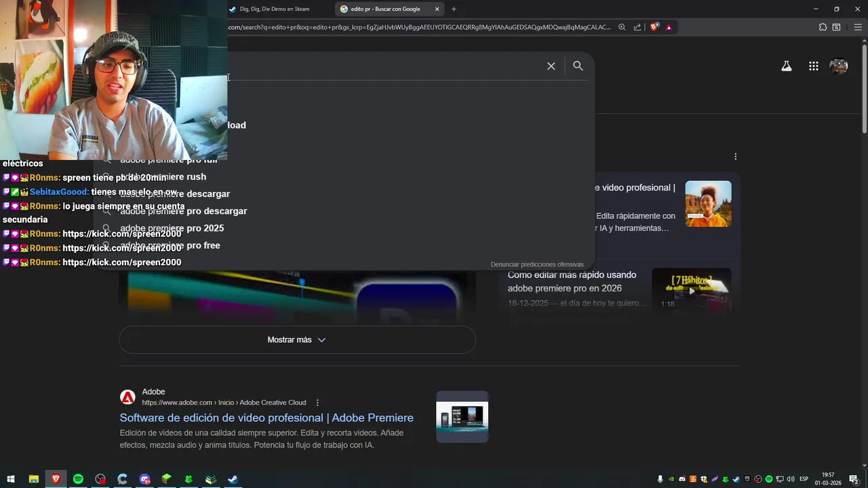
Task: Open Spotify from the taskbar
Action: coord(78,479)
